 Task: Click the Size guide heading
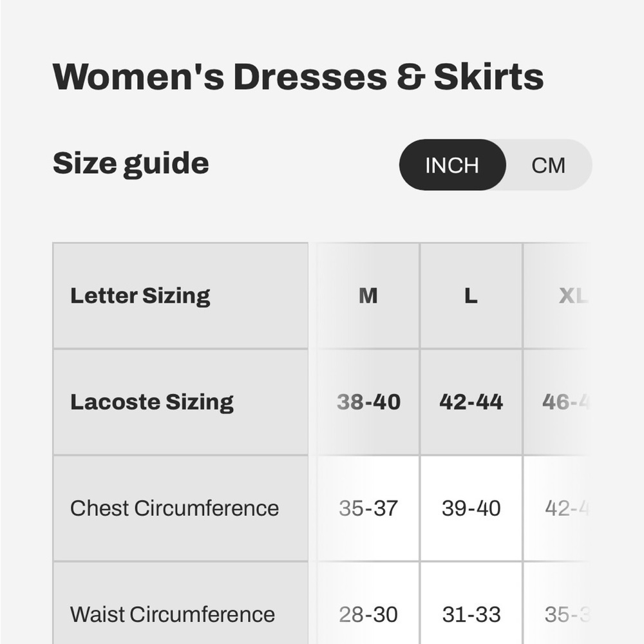[131, 163]
